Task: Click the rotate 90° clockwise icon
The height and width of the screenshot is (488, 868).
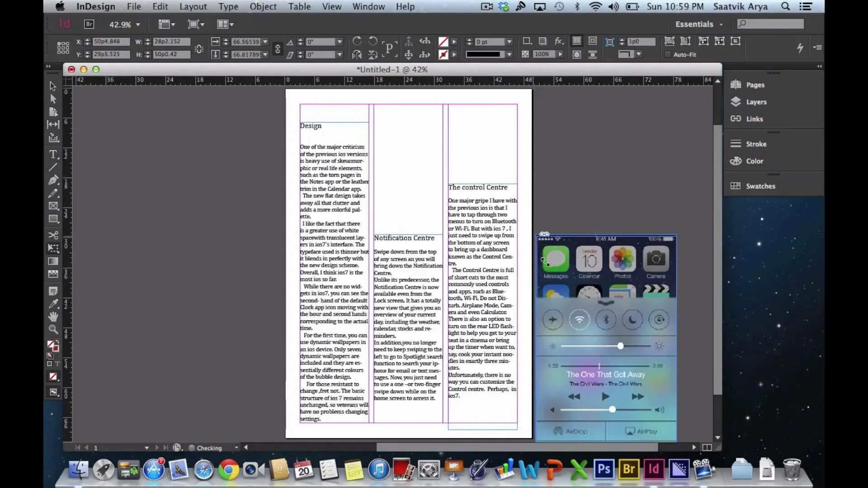Action: 357,41
